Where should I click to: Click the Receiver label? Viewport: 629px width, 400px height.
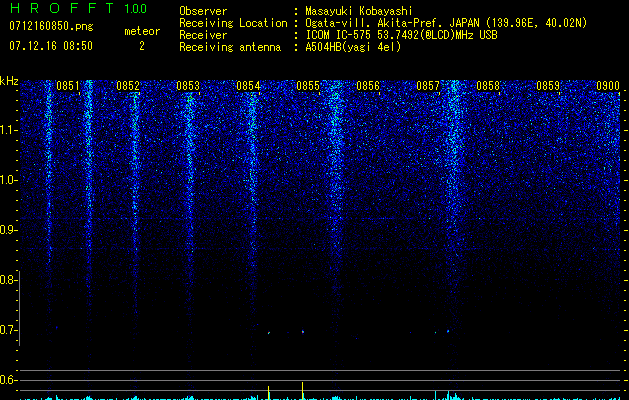click(203, 35)
